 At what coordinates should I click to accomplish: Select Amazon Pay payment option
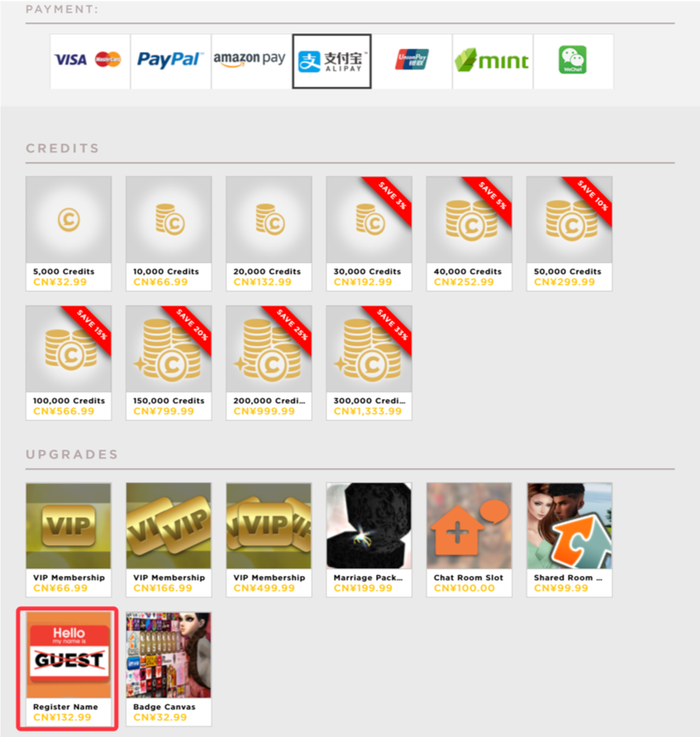[x=251, y=61]
